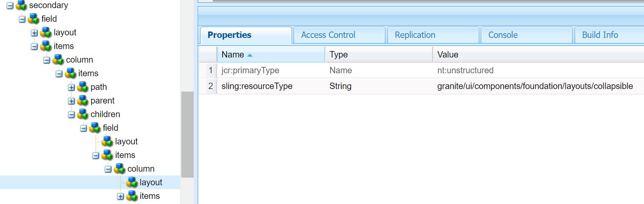Open the Replication tab
This screenshot has height=204, width=644.
pos(415,35)
